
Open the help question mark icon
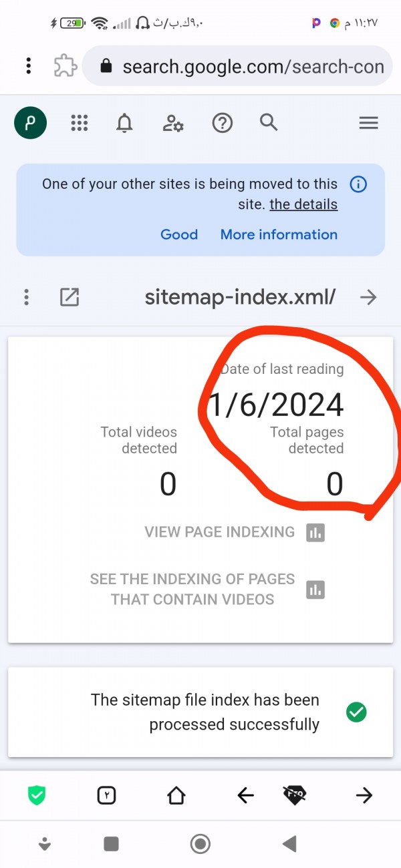(x=222, y=123)
